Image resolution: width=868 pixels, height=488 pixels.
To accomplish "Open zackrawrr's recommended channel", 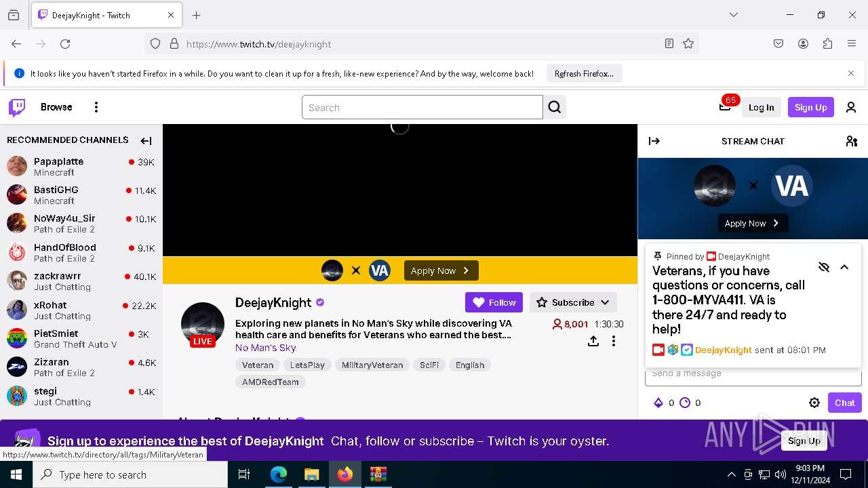I will (x=81, y=281).
